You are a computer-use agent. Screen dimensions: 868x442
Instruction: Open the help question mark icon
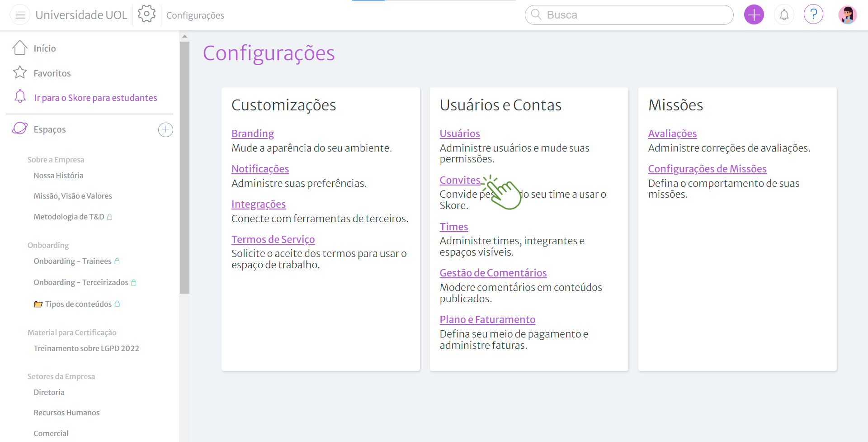tap(813, 14)
